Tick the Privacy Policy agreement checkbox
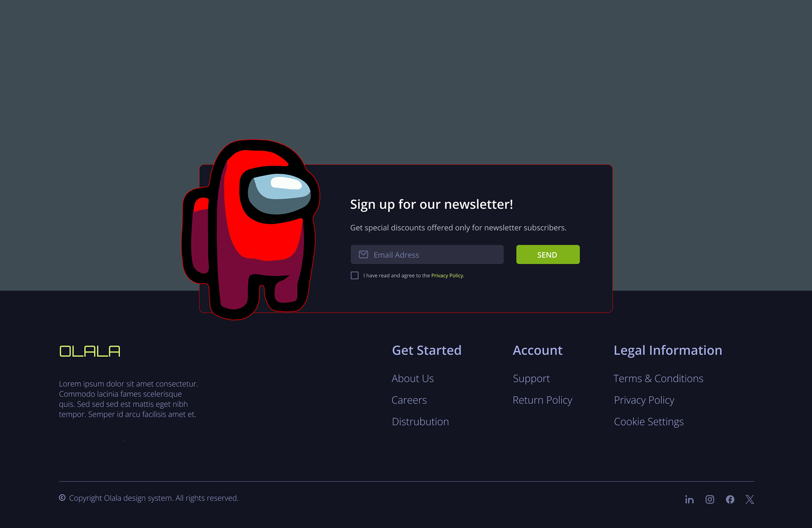812x528 pixels. pos(354,276)
